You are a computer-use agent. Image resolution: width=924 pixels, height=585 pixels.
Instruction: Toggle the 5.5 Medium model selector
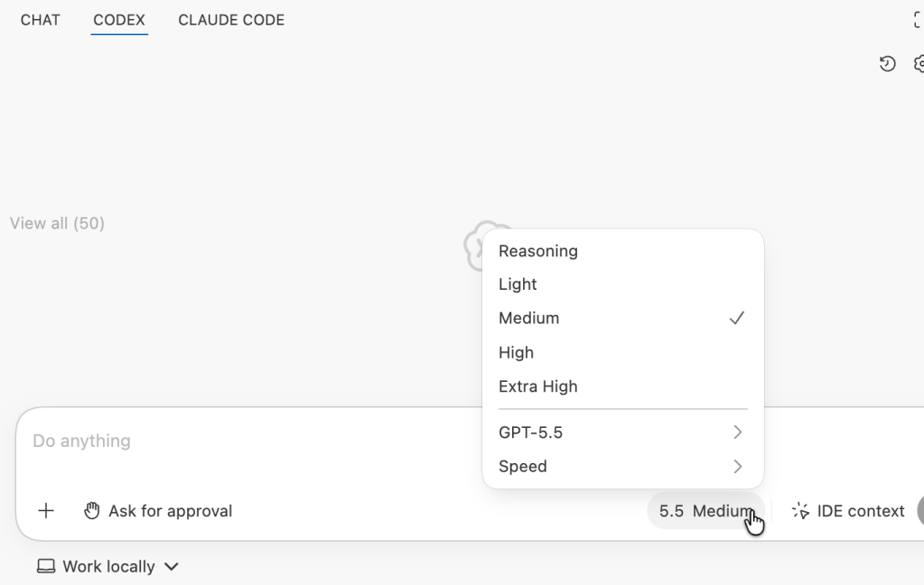click(705, 511)
